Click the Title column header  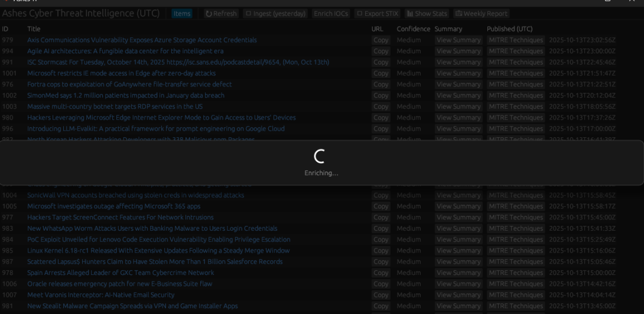34,29
